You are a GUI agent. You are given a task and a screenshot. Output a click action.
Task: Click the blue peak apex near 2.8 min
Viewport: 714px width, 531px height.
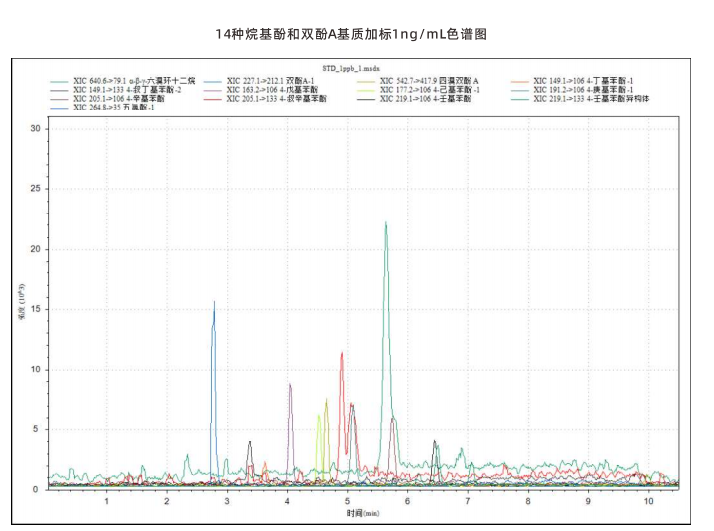point(214,302)
